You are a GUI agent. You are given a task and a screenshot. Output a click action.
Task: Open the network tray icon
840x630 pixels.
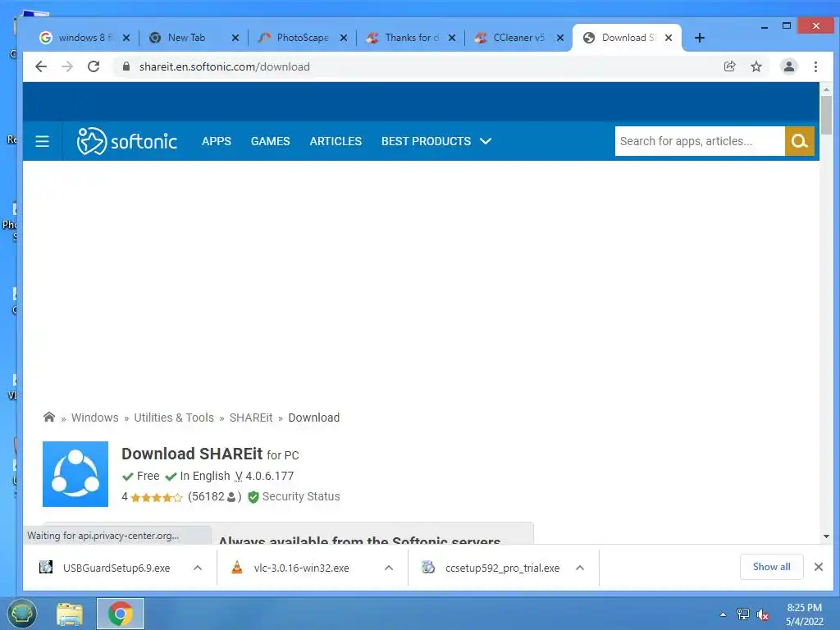(743, 614)
